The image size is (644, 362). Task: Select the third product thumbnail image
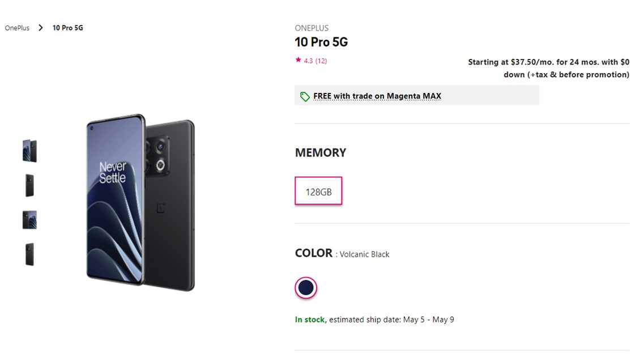click(29, 220)
